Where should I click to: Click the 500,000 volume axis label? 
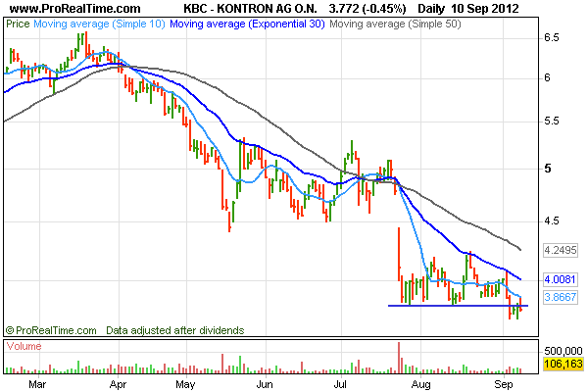(563, 351)
